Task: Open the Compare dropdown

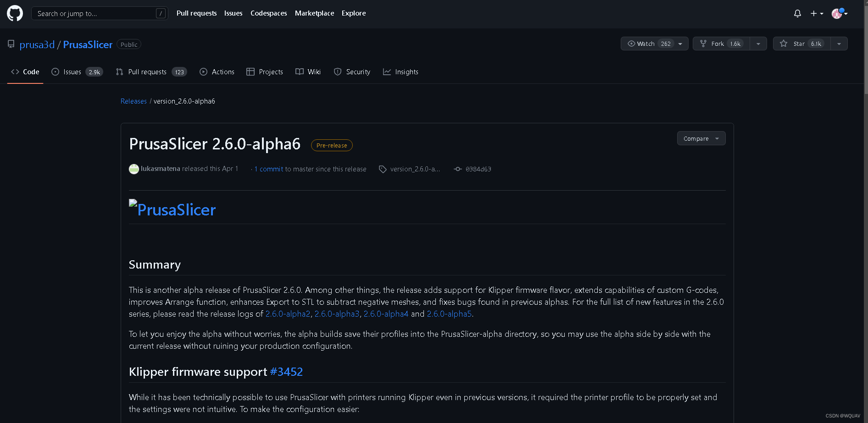Action: (701, 138)
